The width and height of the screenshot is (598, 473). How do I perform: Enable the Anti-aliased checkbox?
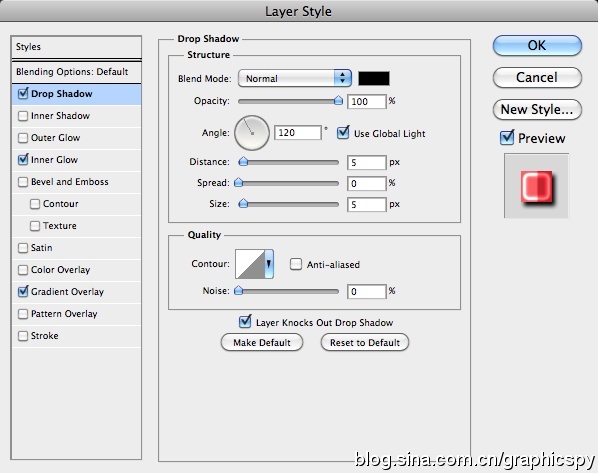pos(296,264)
